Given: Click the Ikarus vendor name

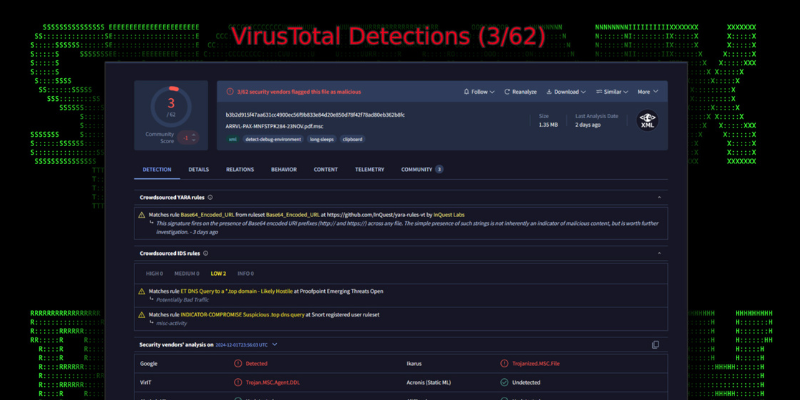Looking at the screenshot, I should 414,364.
